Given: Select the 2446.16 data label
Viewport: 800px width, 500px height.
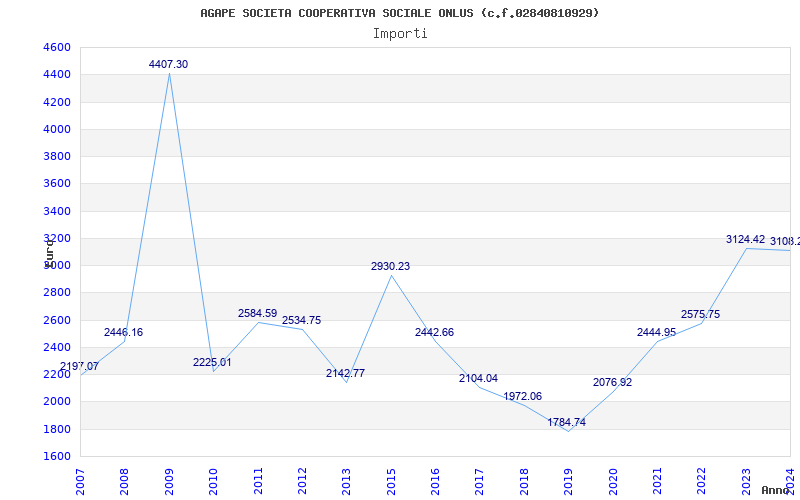Looking at the screenshot, I should click(x=123, y=332).
